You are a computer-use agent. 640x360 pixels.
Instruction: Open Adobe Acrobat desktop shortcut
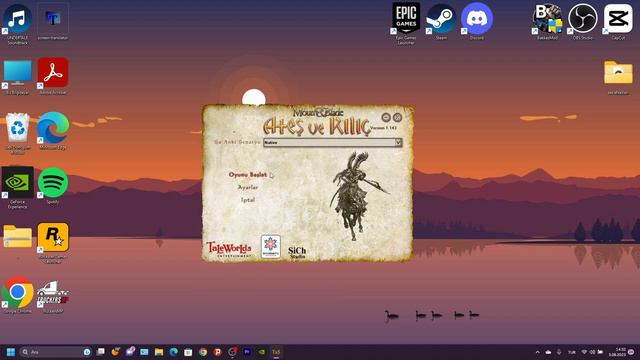[x=53, y=76]
